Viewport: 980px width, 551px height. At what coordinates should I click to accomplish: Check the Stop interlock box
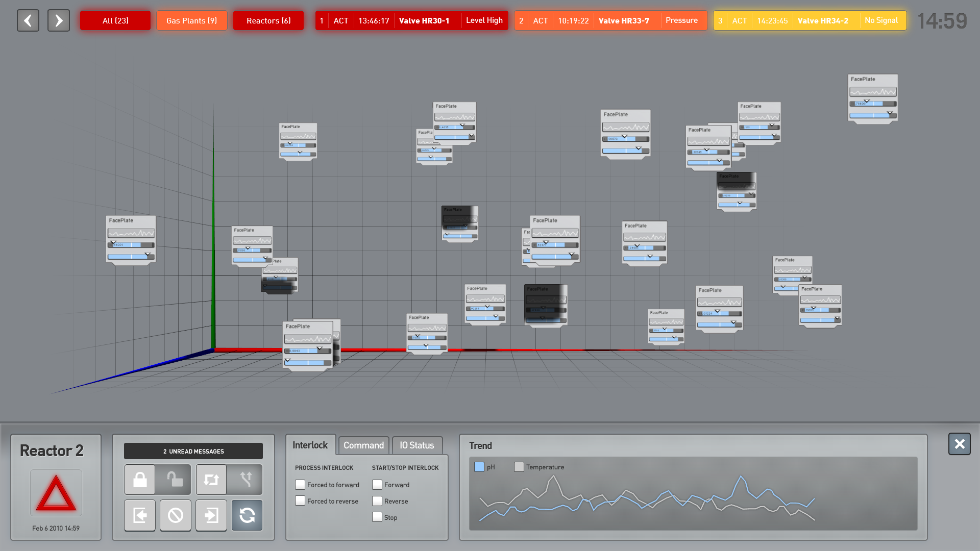click(x=377, y=517)
